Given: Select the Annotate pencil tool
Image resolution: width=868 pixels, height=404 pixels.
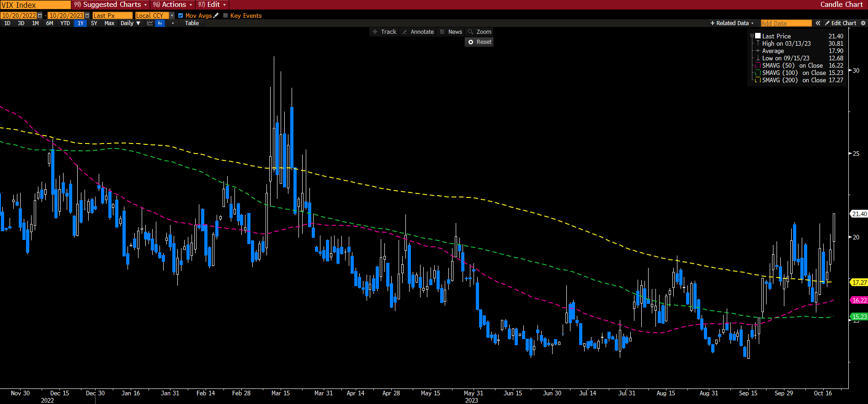Looking at the screenshot, I should (418, 32).
